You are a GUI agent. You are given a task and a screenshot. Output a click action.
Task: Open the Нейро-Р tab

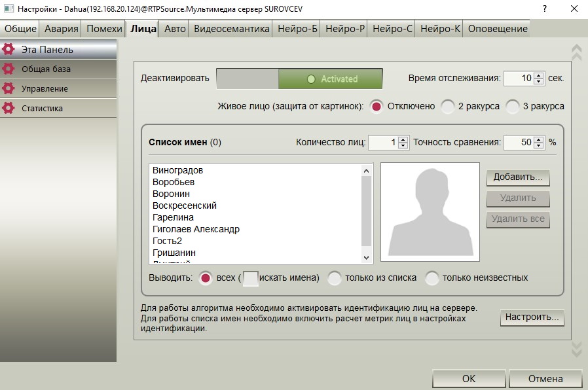(x=345, y=29)
